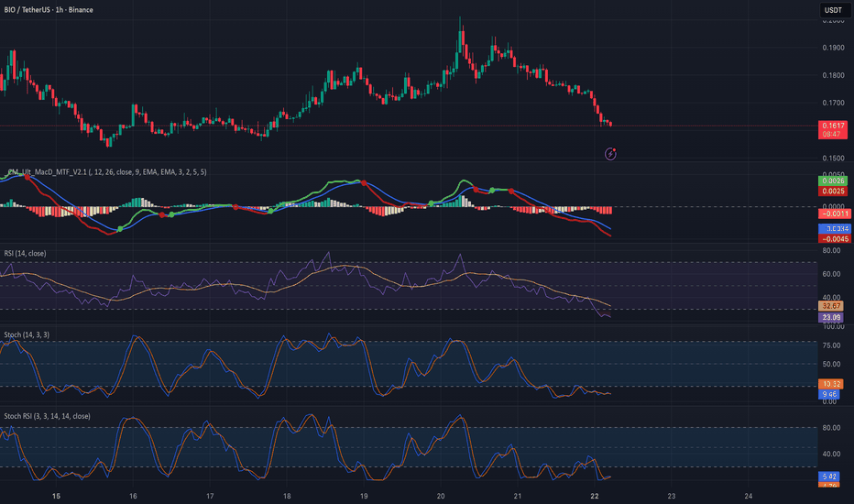Click the red -0.0045 MACD value label
Viewport: 854px width, 504px height.
(x=833, y=238)
